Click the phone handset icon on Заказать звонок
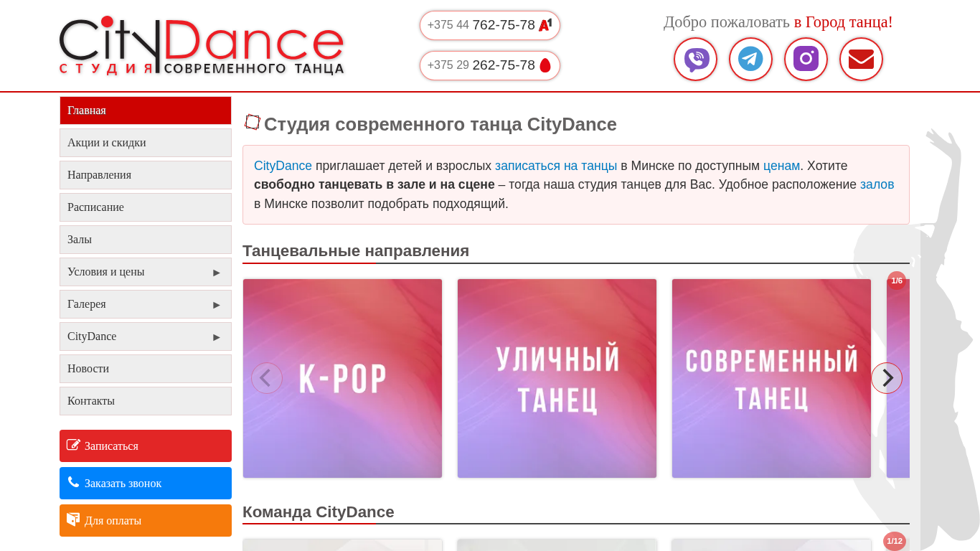 [73, 482]
